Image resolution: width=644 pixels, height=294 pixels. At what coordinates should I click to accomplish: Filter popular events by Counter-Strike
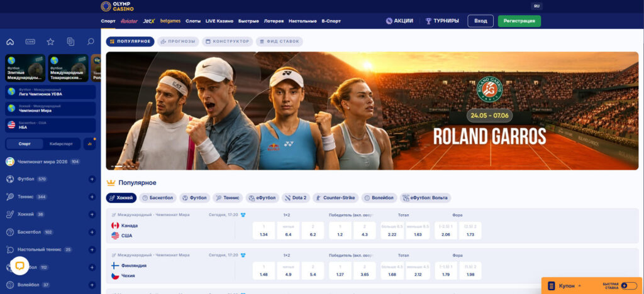coord(336,198)
